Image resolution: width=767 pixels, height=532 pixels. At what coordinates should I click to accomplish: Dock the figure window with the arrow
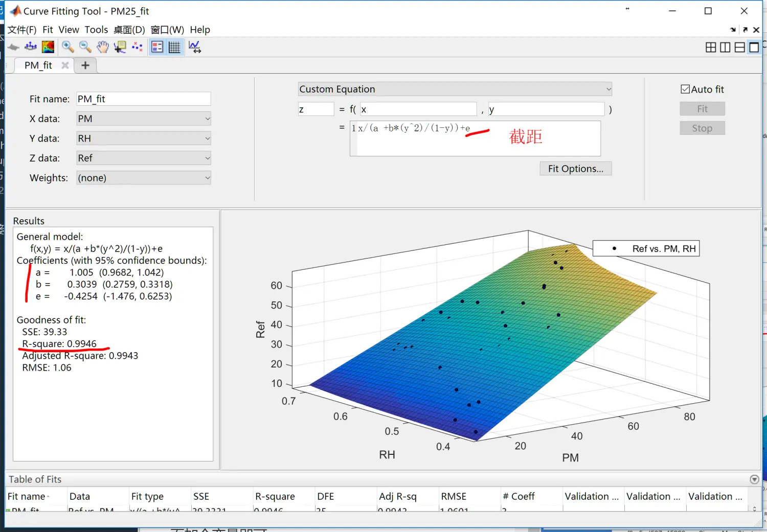(x=733, y=30)
